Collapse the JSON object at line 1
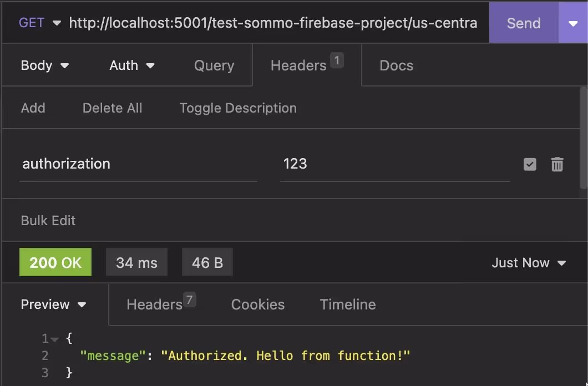Screen dimensions: 588x386 (55, 339)
